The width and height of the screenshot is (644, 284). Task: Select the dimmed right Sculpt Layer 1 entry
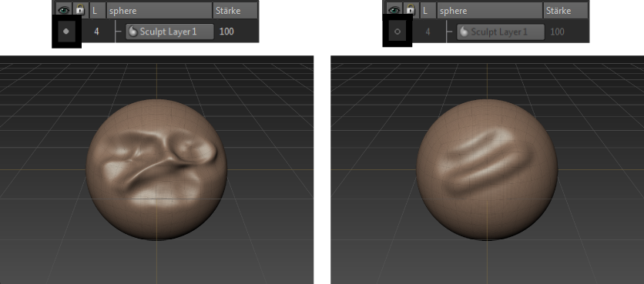[x=501, y=32]
